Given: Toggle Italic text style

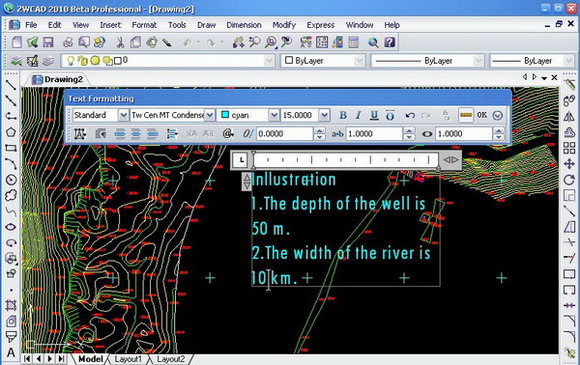Looking at the screenshot, I should (x=358, y=115).
